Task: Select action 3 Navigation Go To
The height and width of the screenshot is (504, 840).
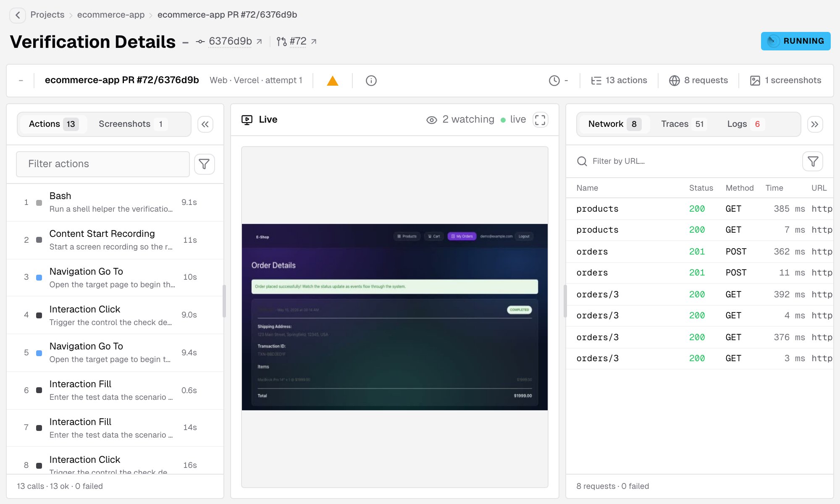Action: [x=115, y=277]
